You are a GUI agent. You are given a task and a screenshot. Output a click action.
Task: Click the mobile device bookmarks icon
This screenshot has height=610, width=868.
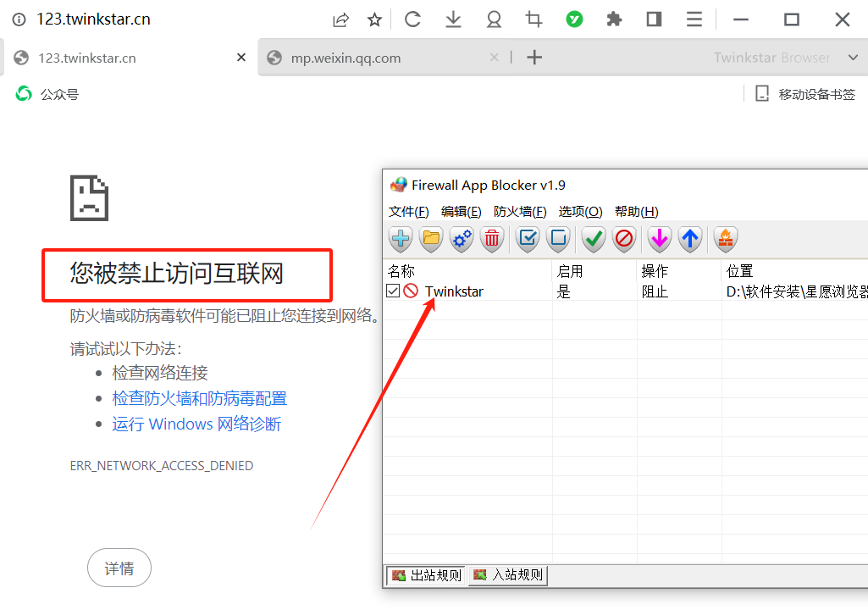762,94
